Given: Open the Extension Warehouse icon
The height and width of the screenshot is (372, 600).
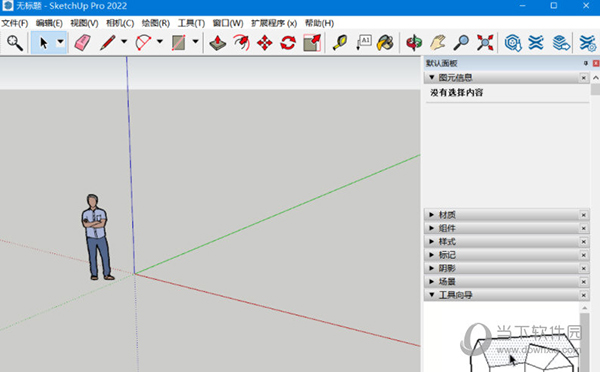Looking at the screenshot, I should pos(536,42).
